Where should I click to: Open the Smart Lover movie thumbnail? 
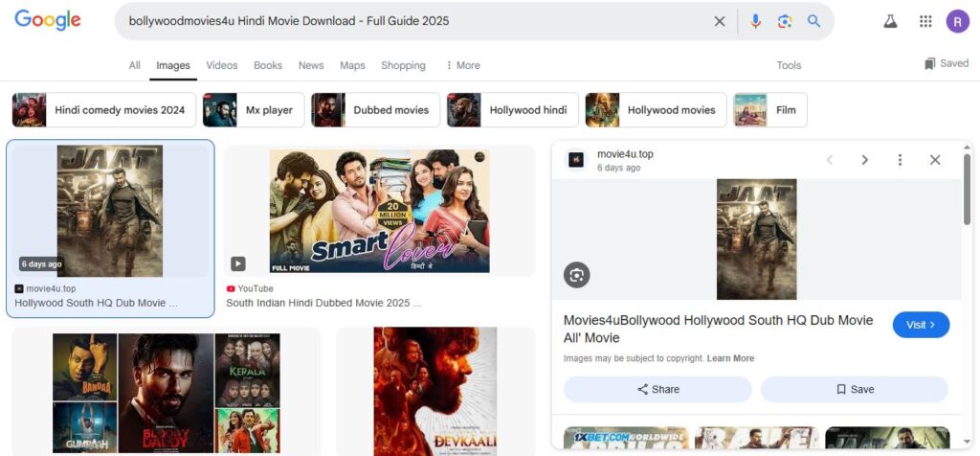point(379,212)
